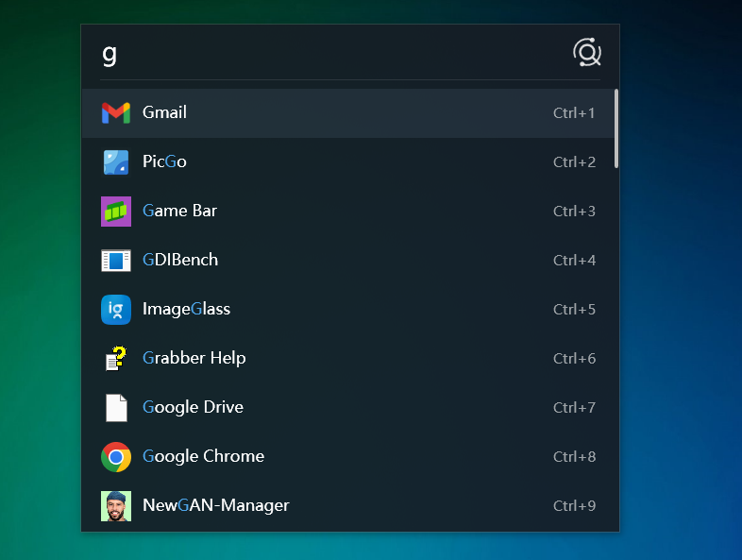This screenshot has width=742, height=560.
Task: Click the Grabber Help question mark icon
Action: pos(116,358)
